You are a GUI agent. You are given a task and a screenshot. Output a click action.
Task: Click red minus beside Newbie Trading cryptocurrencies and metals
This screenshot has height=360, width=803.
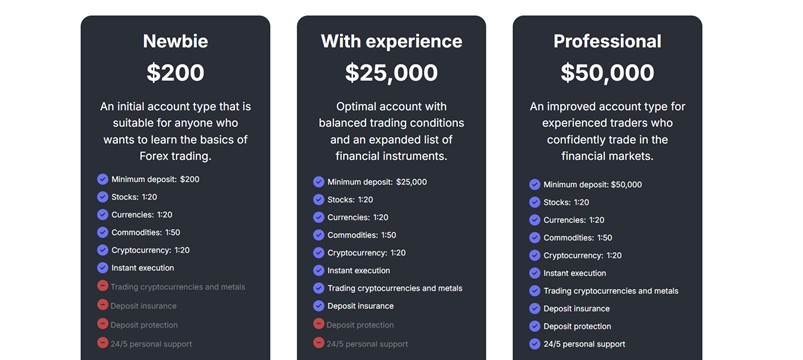[x=102, y=286]
